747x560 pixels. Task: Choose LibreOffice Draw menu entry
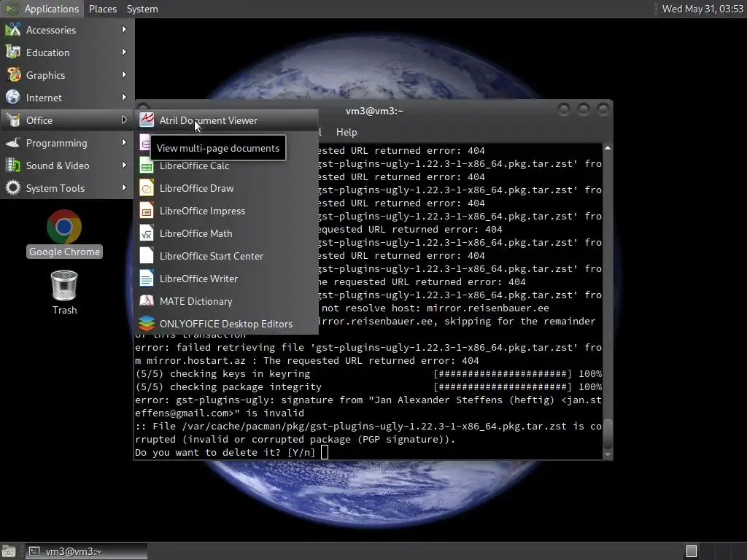coord(226,188)
